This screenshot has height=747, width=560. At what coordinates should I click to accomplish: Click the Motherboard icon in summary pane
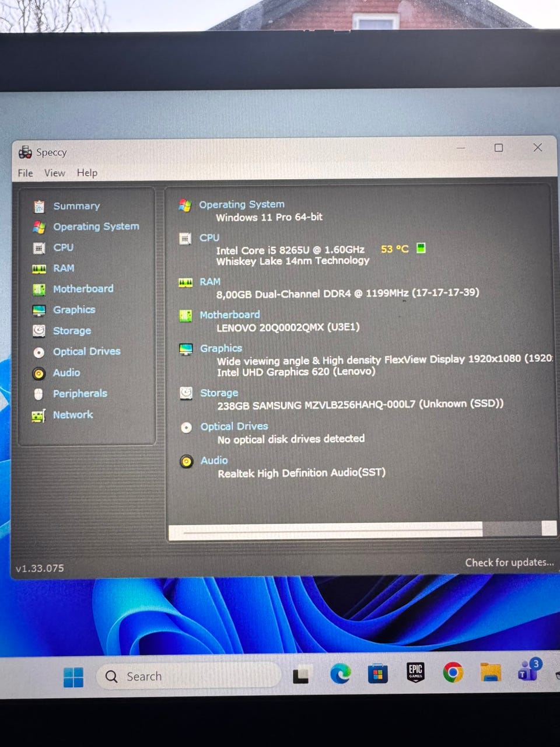[x=185, y=316]
